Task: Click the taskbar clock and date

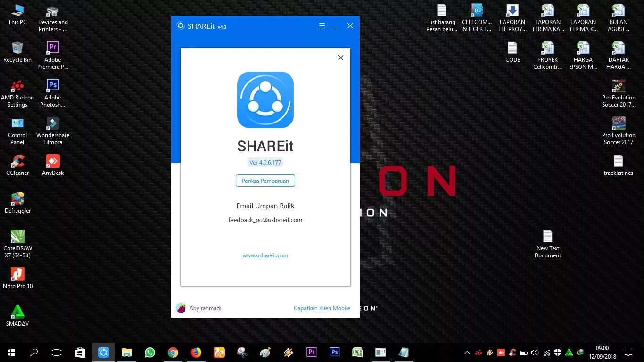Action: click(x=602, y=352)
